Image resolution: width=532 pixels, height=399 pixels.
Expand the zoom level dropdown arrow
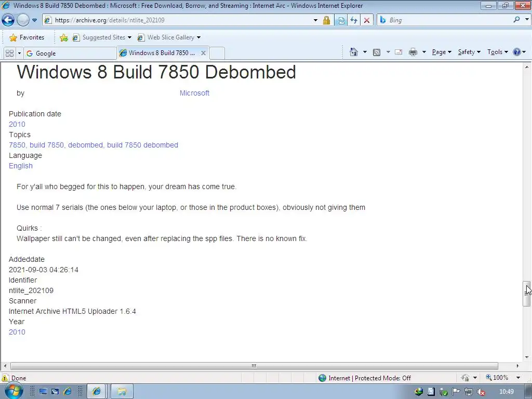tap(518, 378)
